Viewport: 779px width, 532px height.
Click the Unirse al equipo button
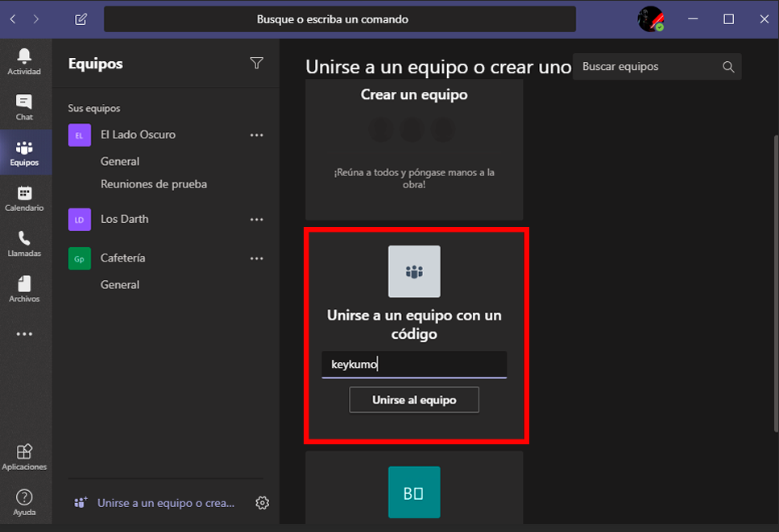pyautogui.click(x=413, y=399)
